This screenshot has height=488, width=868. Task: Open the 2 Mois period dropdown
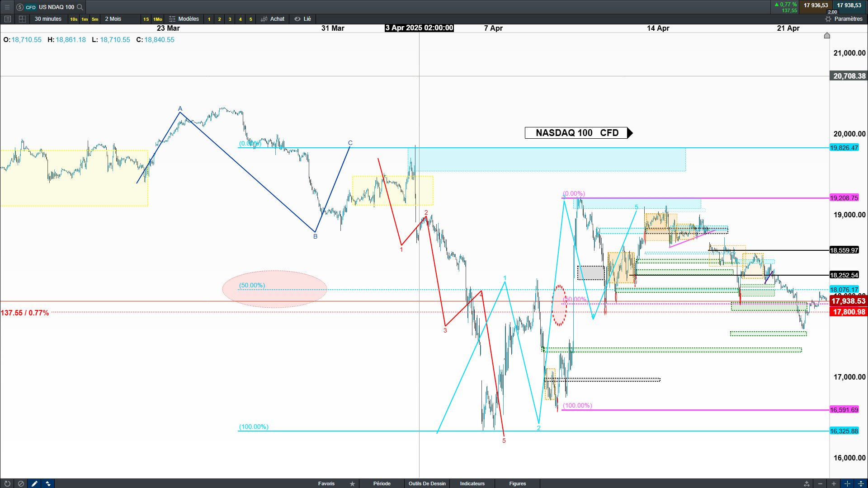pos(113,19)
